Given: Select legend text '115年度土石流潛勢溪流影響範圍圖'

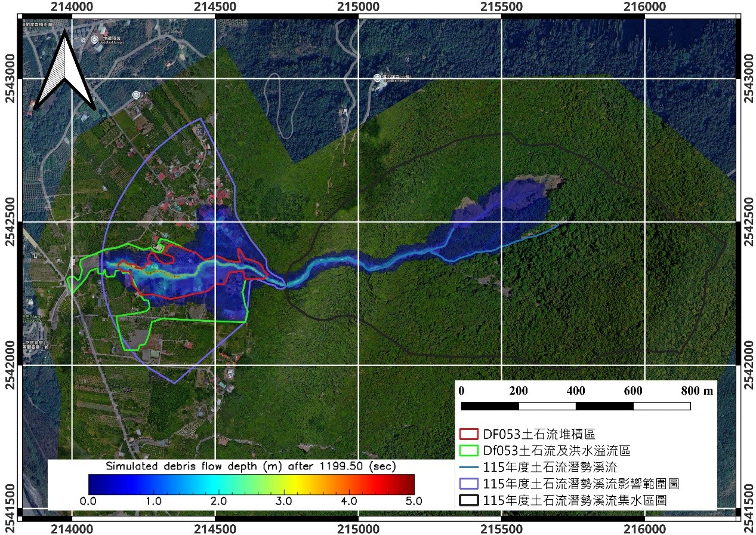Looking at the screenshot, I should pyautogui.click(x=581, y=483).
